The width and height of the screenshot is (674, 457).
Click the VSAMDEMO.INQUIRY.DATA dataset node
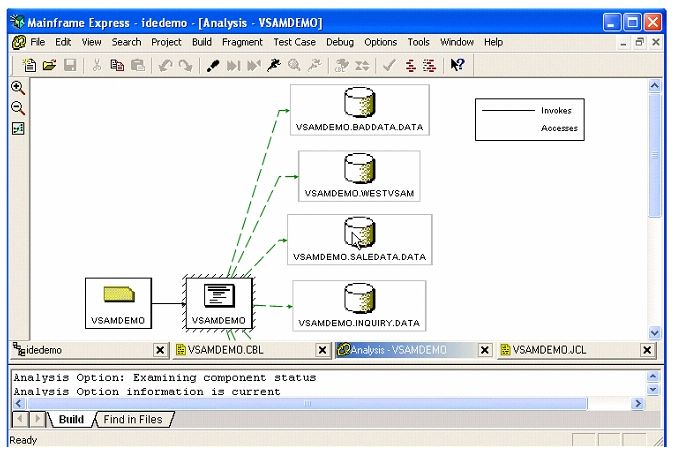click(359, 305)
